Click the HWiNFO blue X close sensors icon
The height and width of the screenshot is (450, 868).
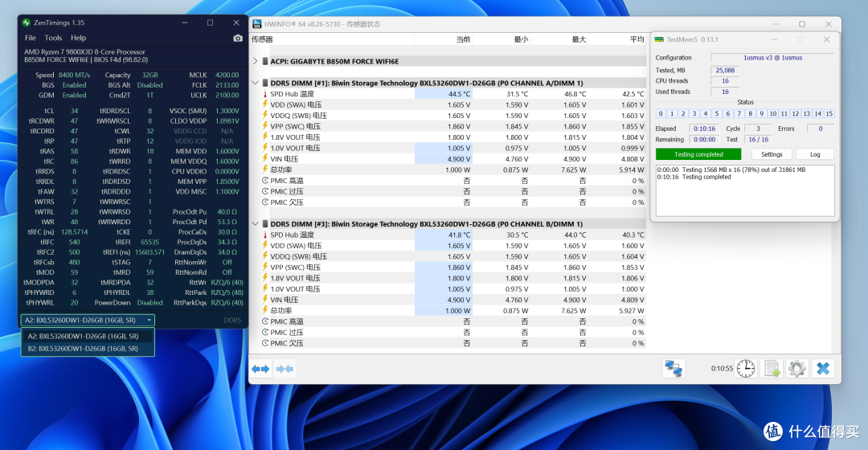823,369
